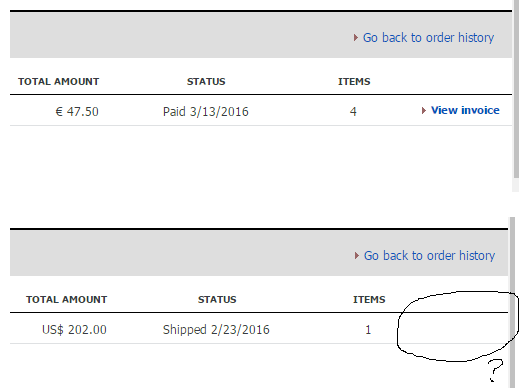Select the Shipped 2/23/2016 status text
Viewport: 527px width, 388px height.
pos(216,329)
